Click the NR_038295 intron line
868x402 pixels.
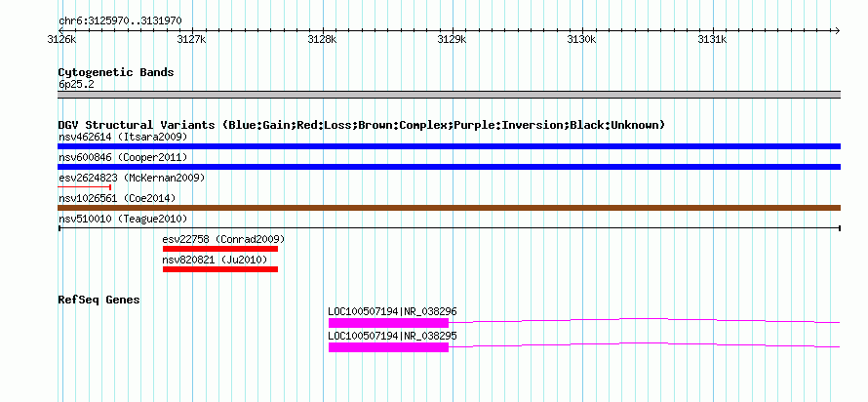(x=645, y=344)
